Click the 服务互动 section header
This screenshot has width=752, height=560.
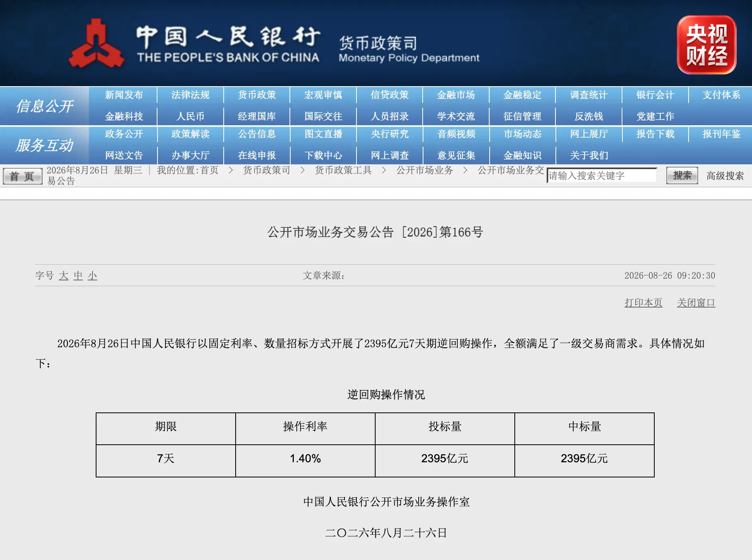(45, 145)
